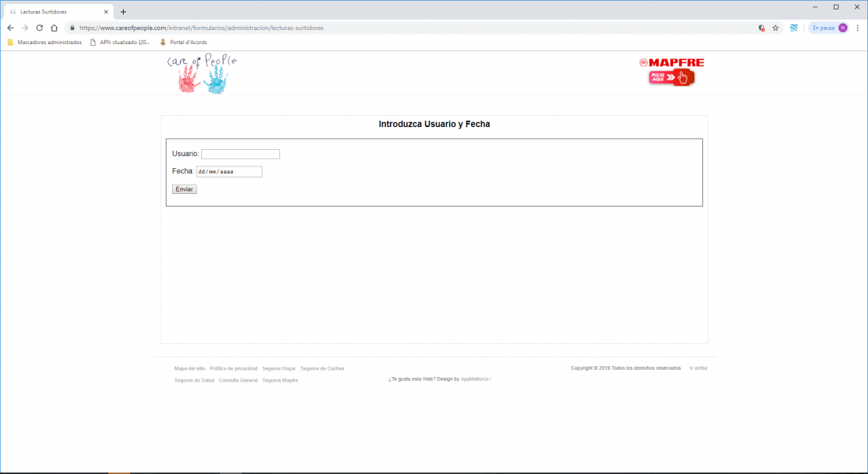This screenshot has width=868, height=474.
Task: Click the 'Pulse aquí' red button
Action: tap(672, 77)
